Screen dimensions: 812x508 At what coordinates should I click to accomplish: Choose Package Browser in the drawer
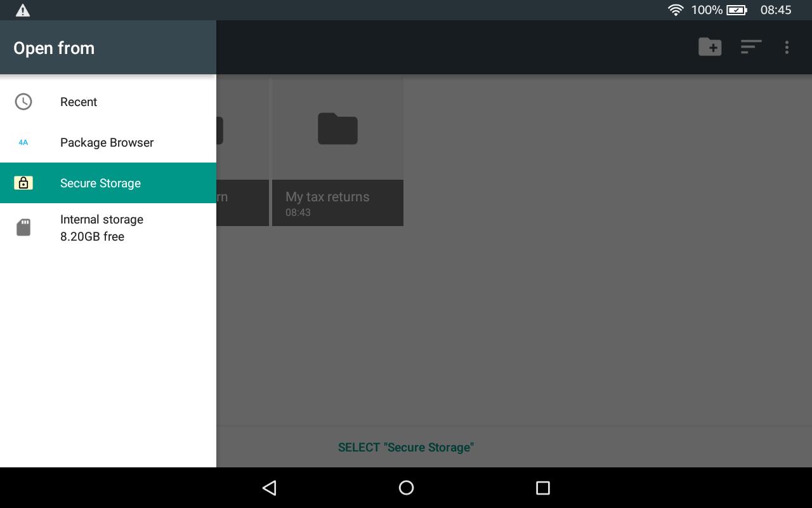click(108, 142)
